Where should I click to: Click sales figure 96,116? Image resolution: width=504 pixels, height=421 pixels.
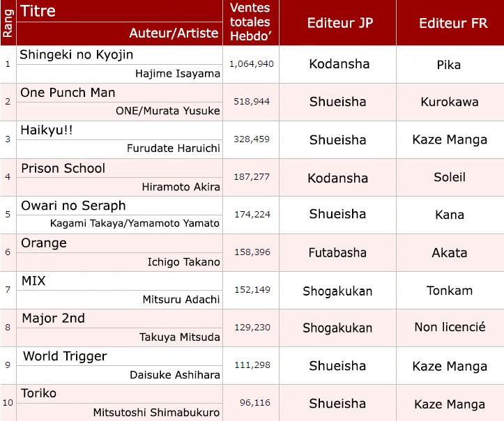pos(255,403)
